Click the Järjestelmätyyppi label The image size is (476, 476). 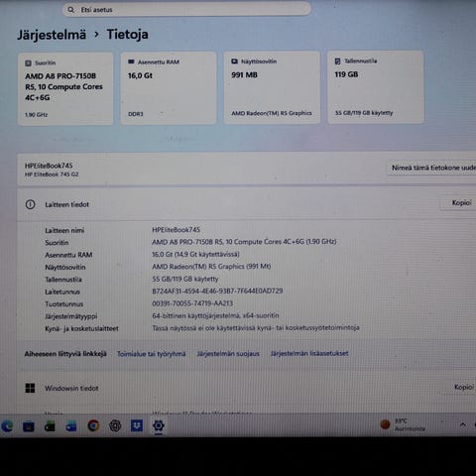tap(71, 316)
